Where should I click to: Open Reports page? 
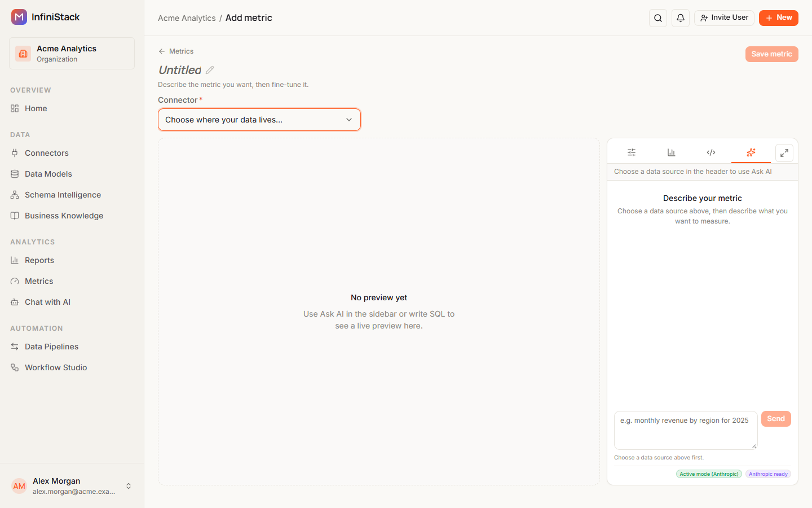(72, 260)
